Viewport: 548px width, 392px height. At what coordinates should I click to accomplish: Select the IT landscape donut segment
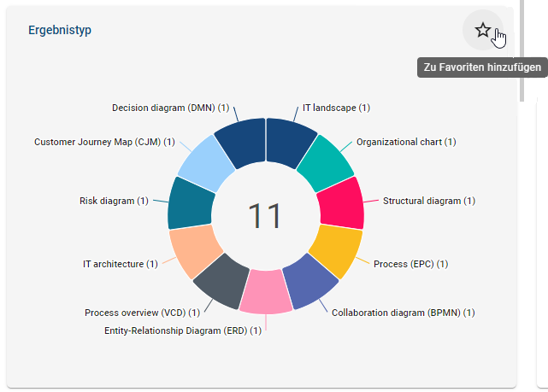(290, 141)
